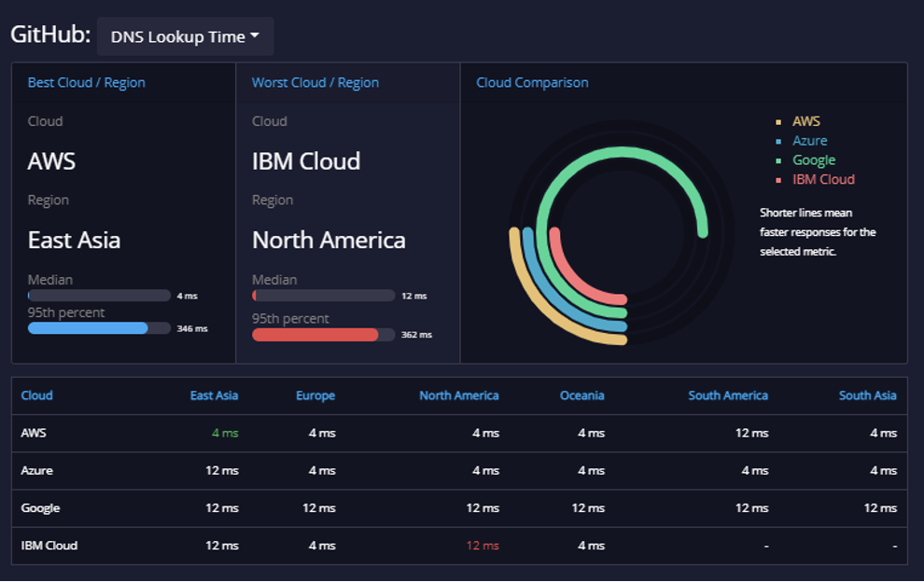Click the AWS legend color marker
The height and width of the screenshot is (582, 924).
778,122
